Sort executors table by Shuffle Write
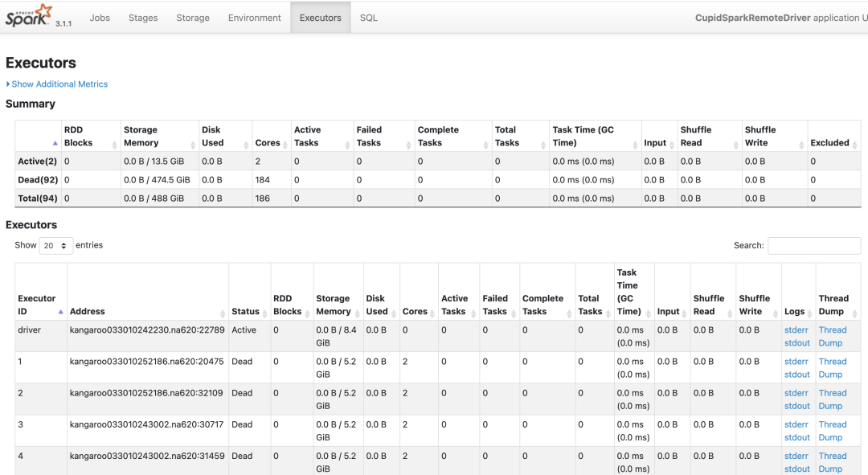 coord(754,305)
